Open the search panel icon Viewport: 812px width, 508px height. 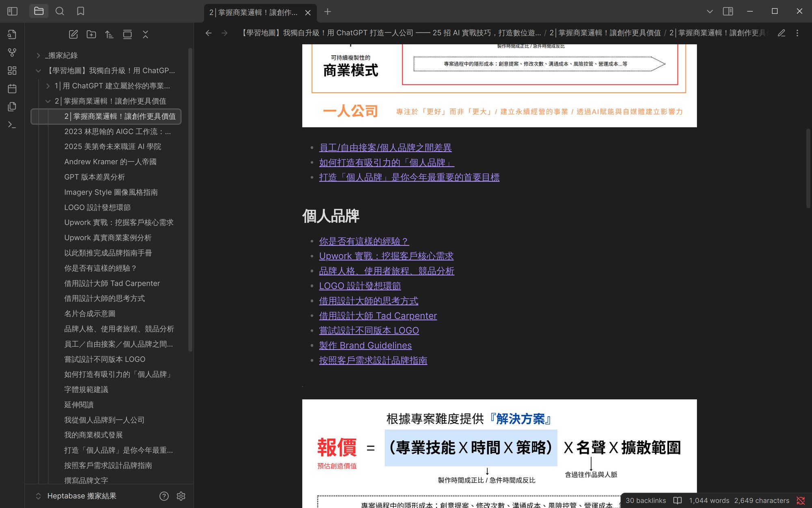click(x=60, y=11)
